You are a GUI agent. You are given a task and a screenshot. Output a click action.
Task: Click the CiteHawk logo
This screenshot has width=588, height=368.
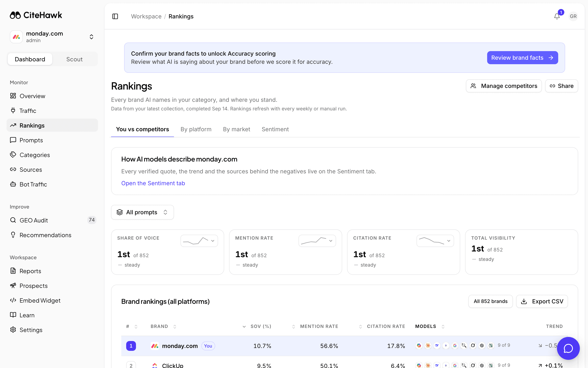click(x=36, y=15)
